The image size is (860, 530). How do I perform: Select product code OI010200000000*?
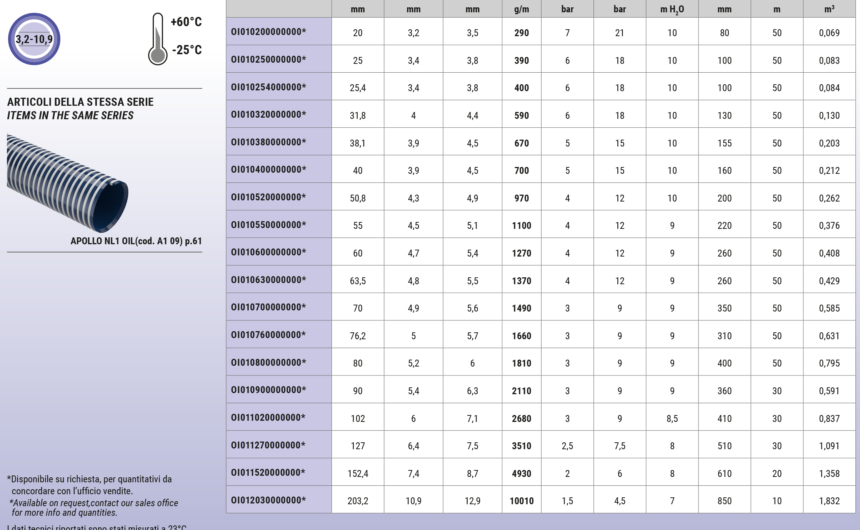pyautogui.click(x=268, y=33)
